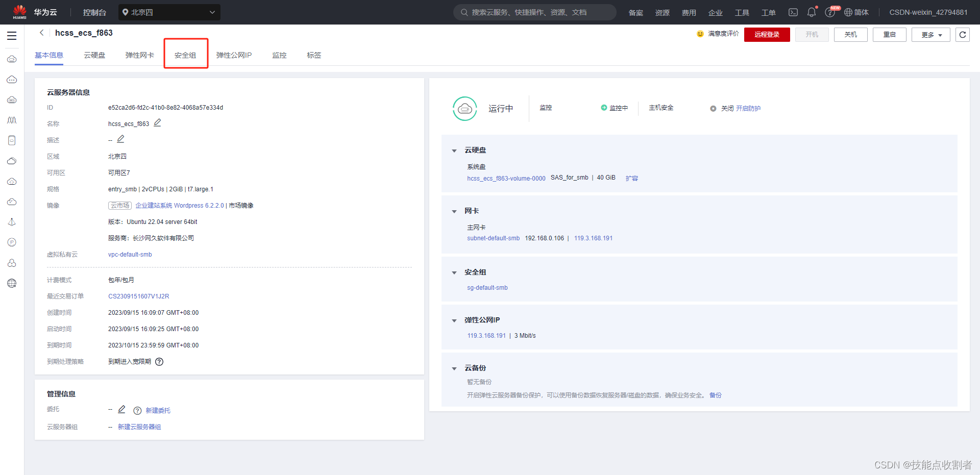Image resolution: width=980 pixels, height=475 pixels.
Task: Click the 备份 link in 云备份
Action: [x=716, y=395]
